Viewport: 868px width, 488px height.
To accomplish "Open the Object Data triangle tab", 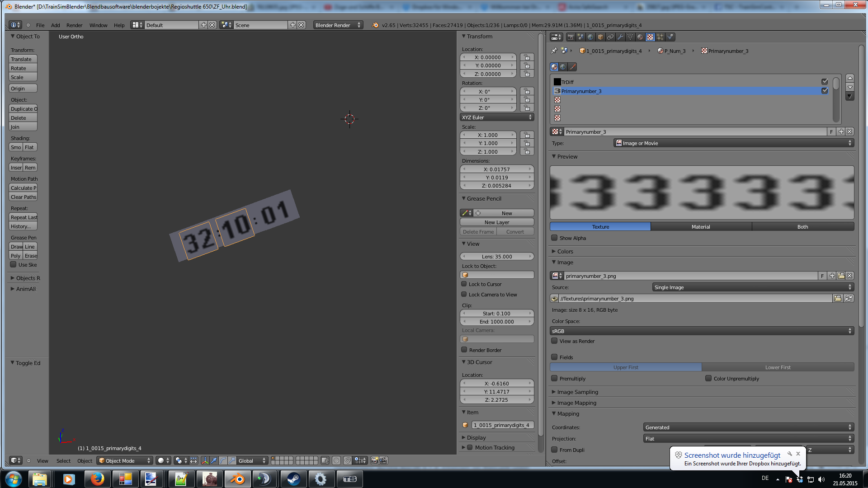I will 630,37.
